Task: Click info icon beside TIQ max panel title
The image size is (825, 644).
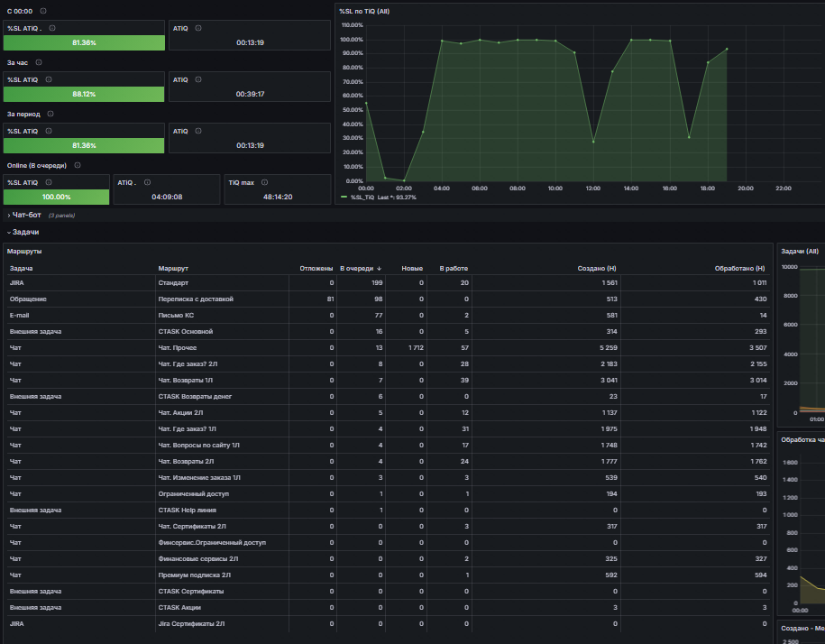Action: [x=265, y=182]
